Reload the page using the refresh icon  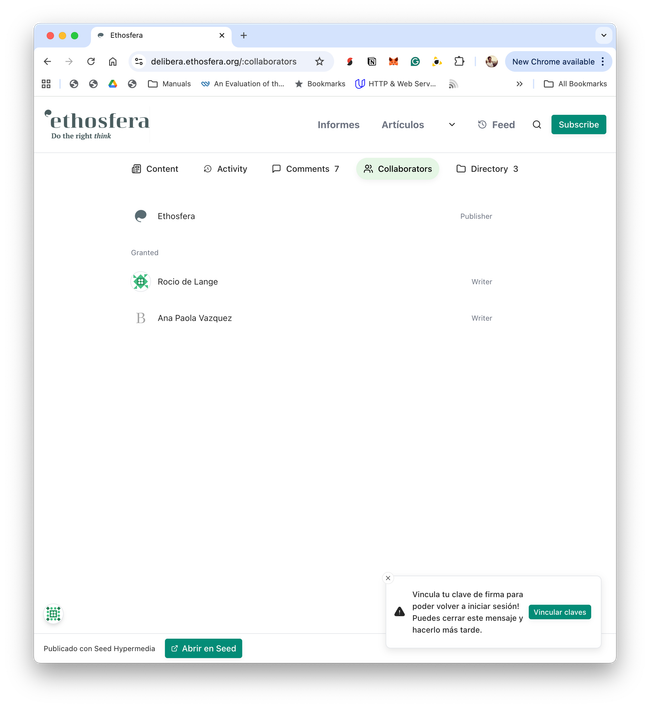[x=91, y=61]
